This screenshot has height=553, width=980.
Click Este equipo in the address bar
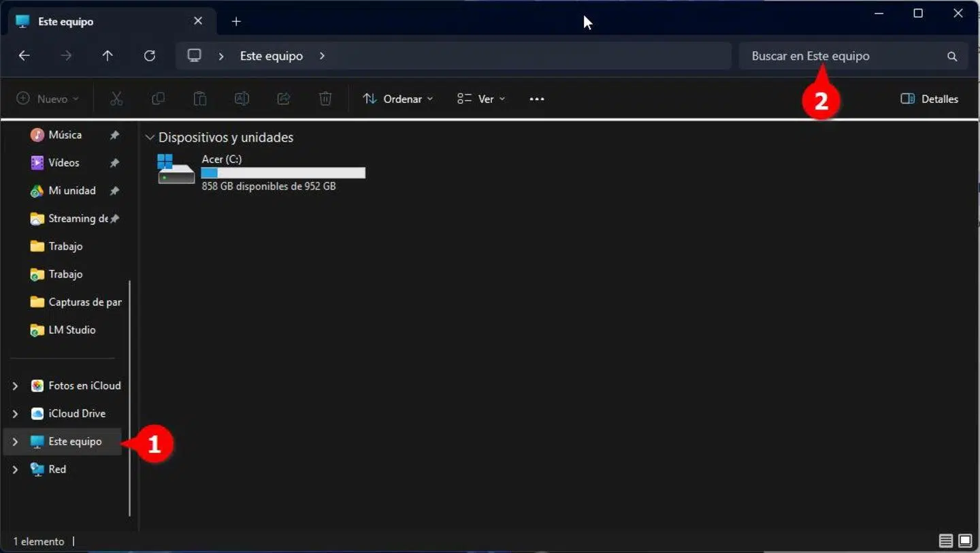pos(272,56)
